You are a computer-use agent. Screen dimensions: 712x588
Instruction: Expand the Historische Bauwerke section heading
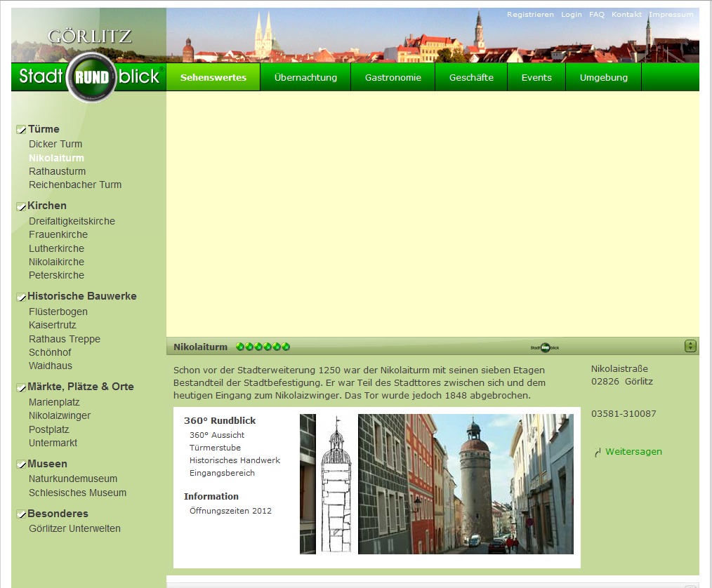coord(82,296)
